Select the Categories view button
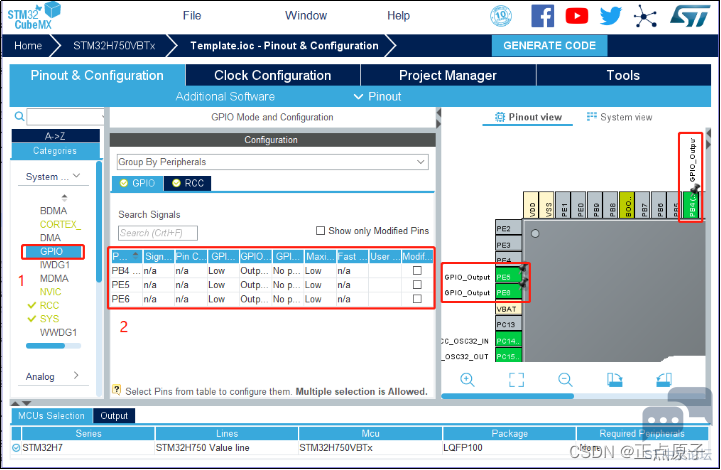This screenshot has height=470, width=721. click(x=55, y=150)
